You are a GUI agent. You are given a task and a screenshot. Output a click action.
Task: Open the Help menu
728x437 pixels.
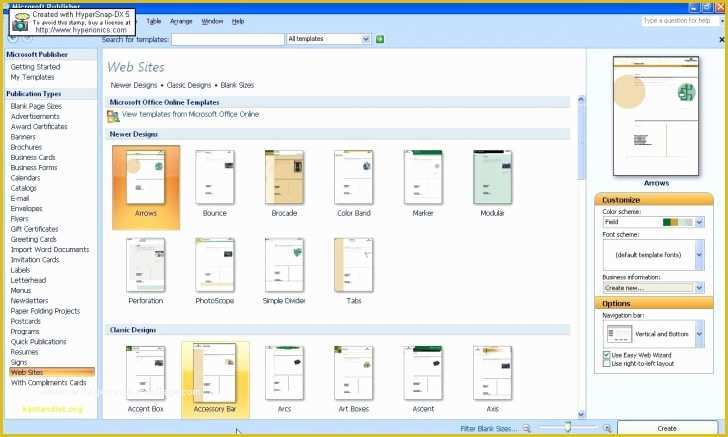point(238,21)
